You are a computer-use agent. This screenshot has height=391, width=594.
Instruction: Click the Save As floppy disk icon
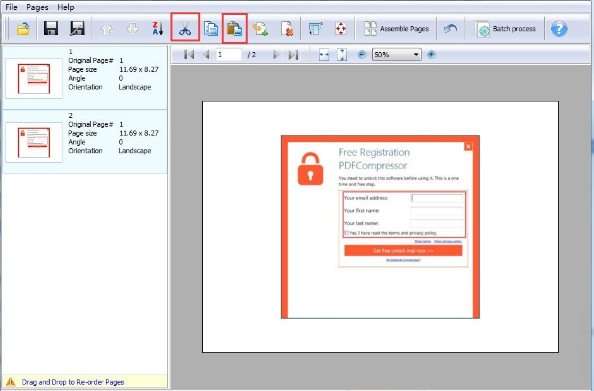pos(77,29)
